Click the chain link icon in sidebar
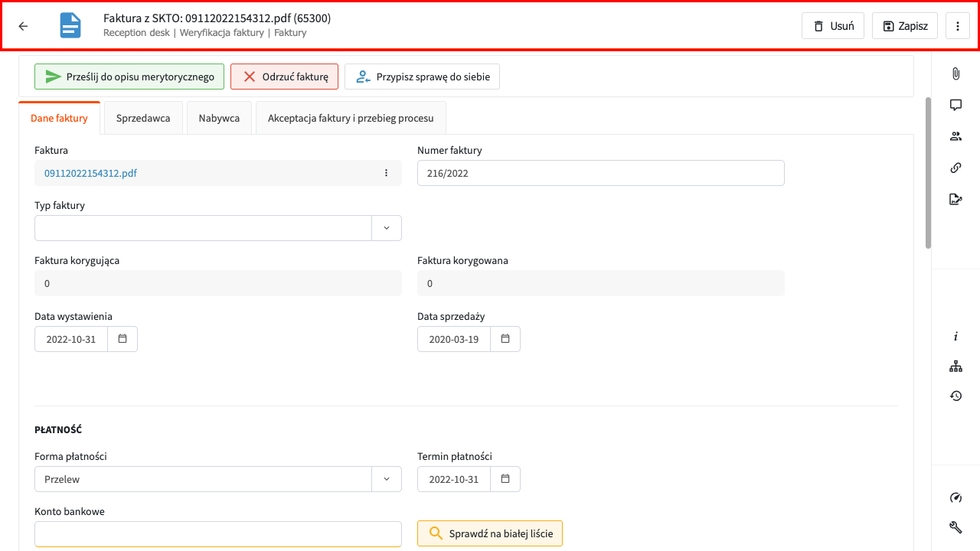 955,168
